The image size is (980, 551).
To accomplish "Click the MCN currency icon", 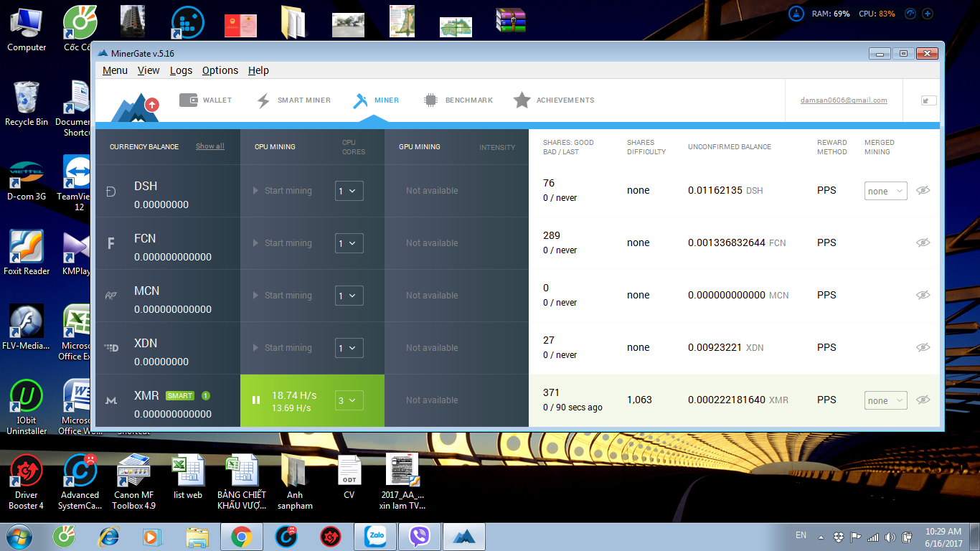I will [x=110, y=296].
